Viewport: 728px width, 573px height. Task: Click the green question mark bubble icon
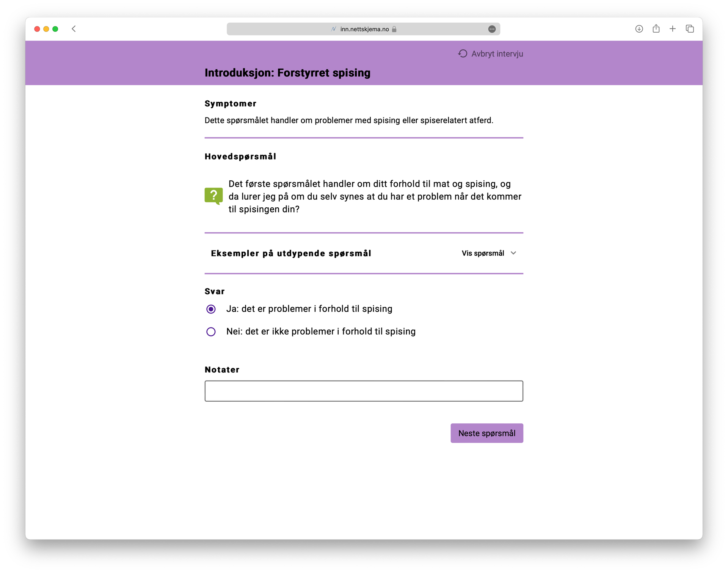point(214,196)
